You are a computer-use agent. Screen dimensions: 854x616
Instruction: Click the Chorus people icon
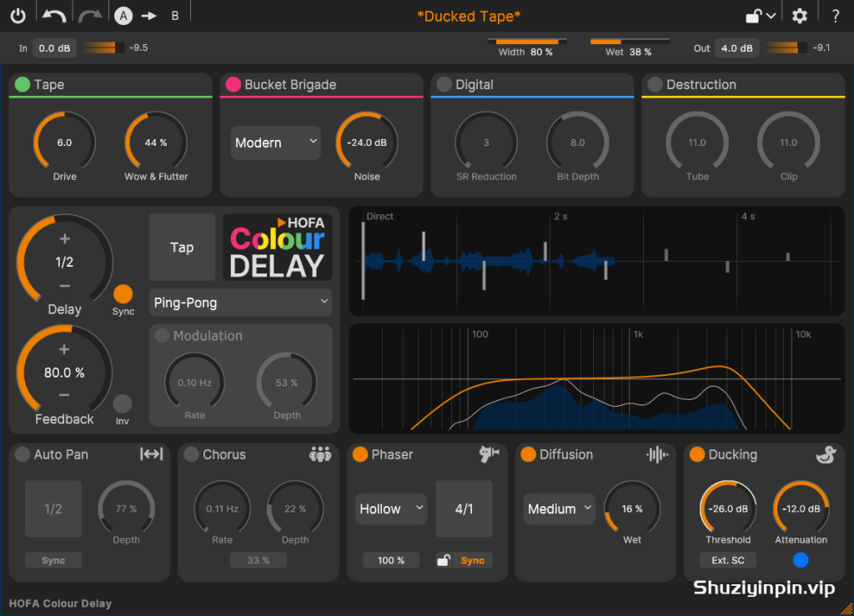320,453
